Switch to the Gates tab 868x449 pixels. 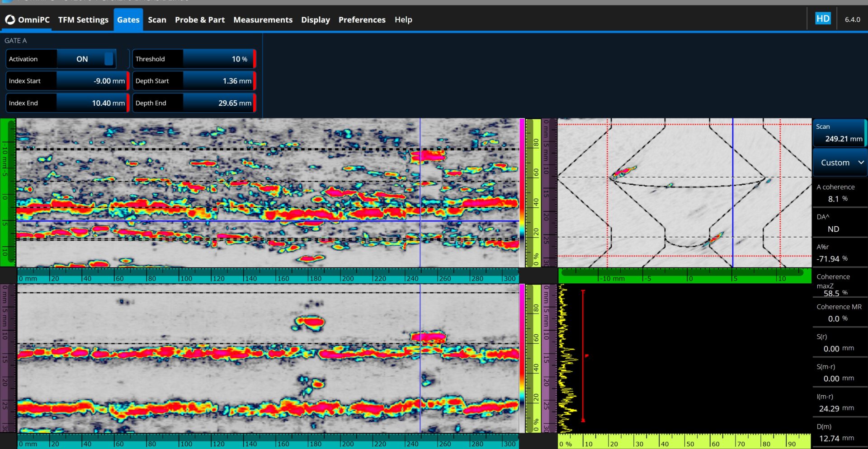[128, 20]
